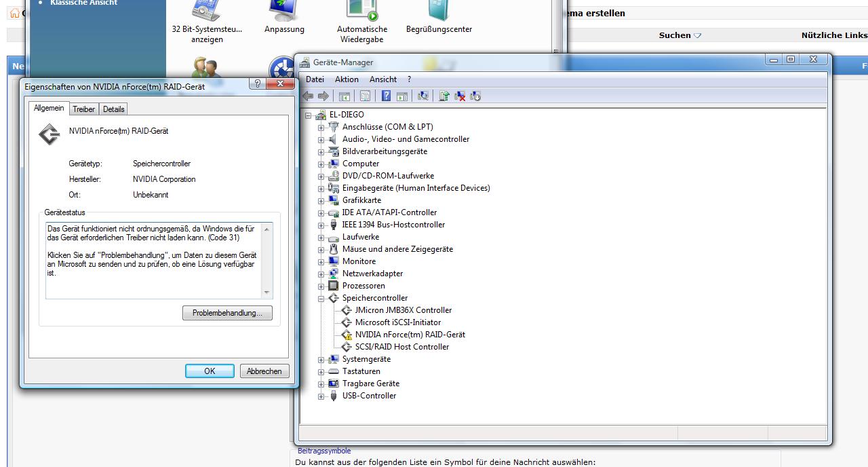Expand Systemgeräte node
Viewport: 868px width, 467px height.
pos(321,360)
